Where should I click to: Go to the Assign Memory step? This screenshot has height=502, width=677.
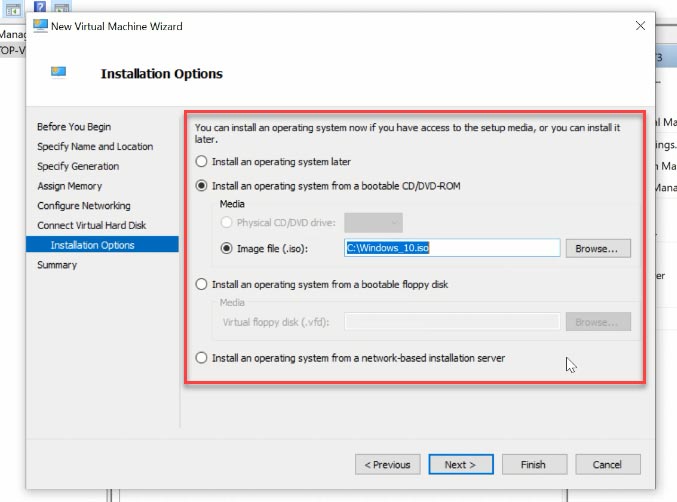pos(70,186)
